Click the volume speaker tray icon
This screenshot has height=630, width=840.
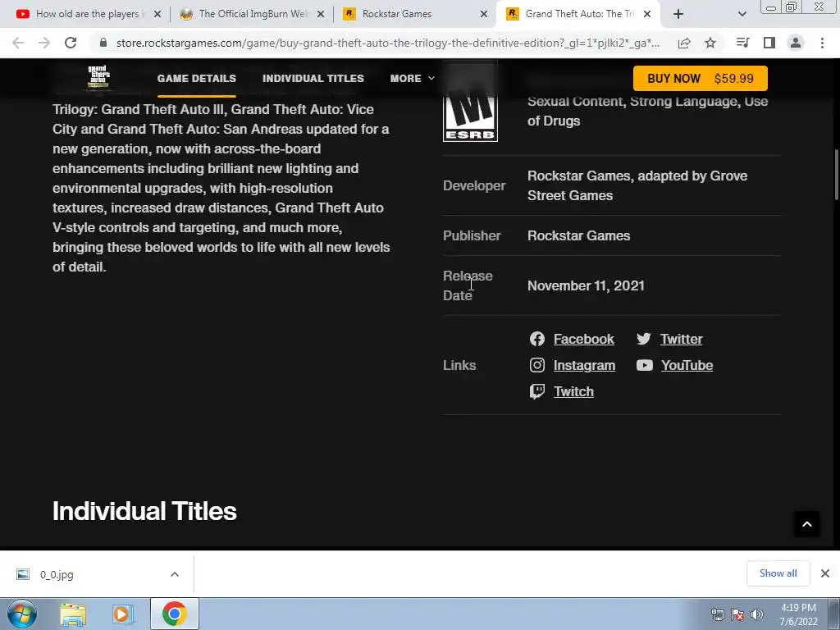click(757, 614)
